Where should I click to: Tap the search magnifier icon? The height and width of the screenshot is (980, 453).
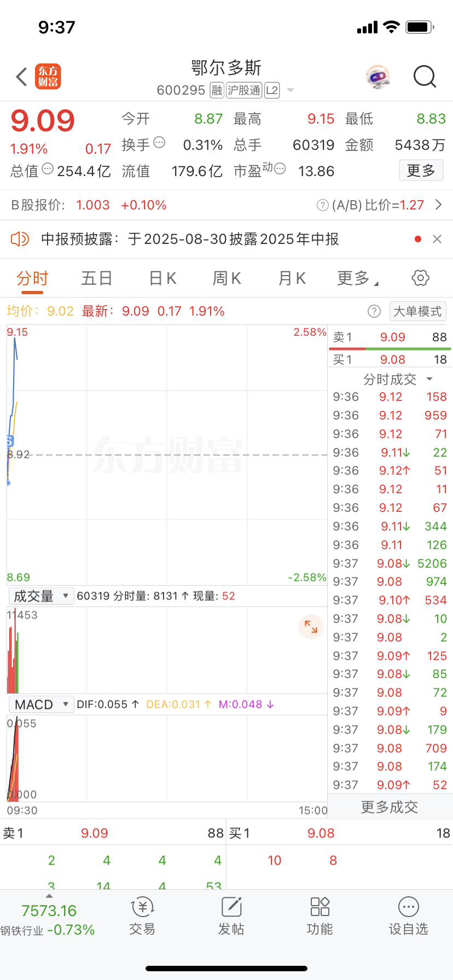[425, 77]
